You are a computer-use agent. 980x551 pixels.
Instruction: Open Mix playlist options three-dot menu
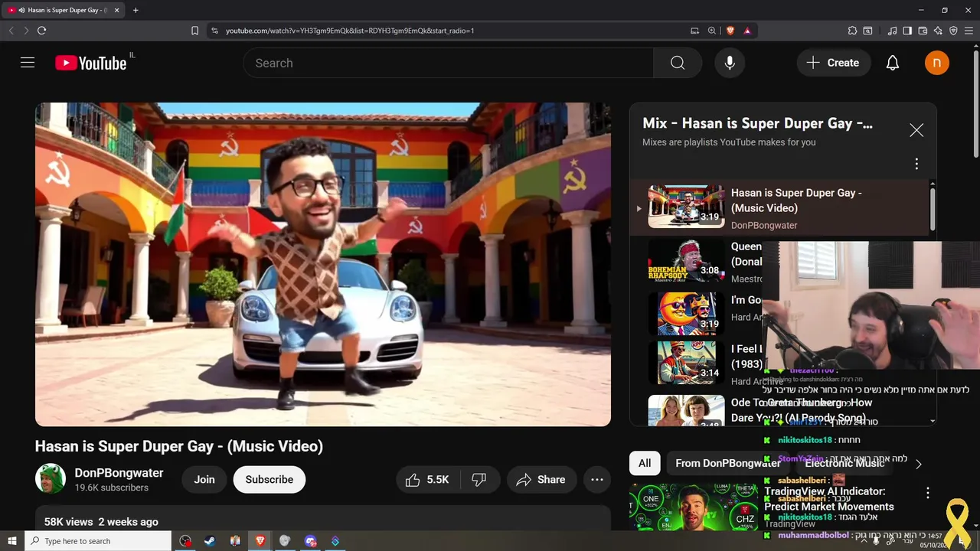point(916,164)
